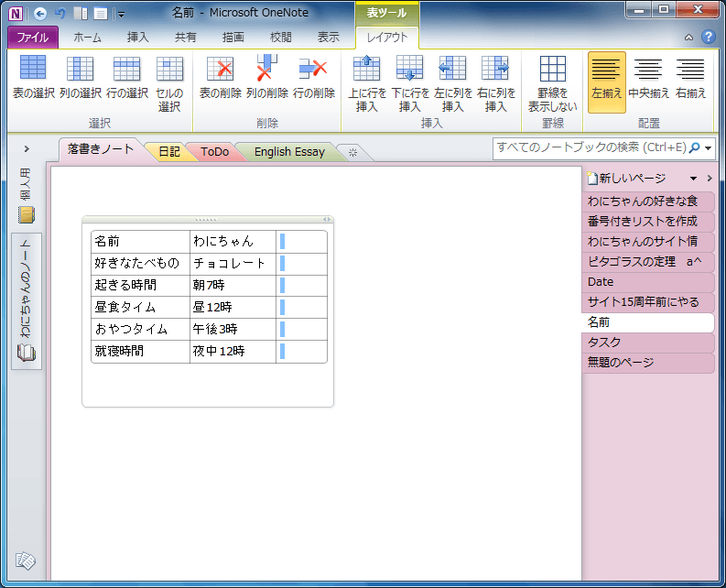Expand the notebook navigation bar
726x588 pixels.
(27, 148)
